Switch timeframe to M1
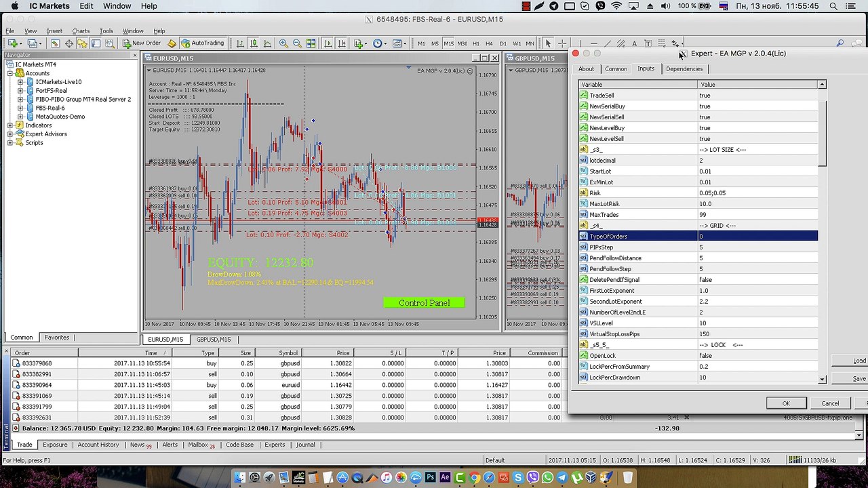 coord(421,43)
